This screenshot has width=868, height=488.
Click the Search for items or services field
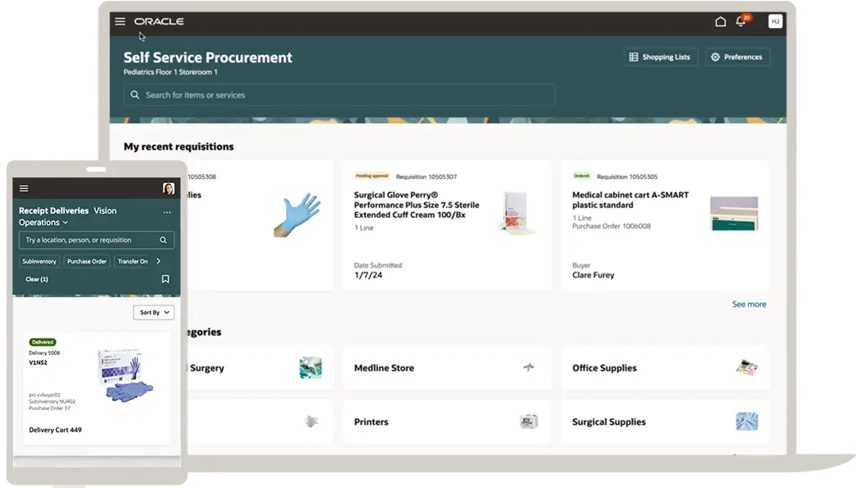[339, 95]
